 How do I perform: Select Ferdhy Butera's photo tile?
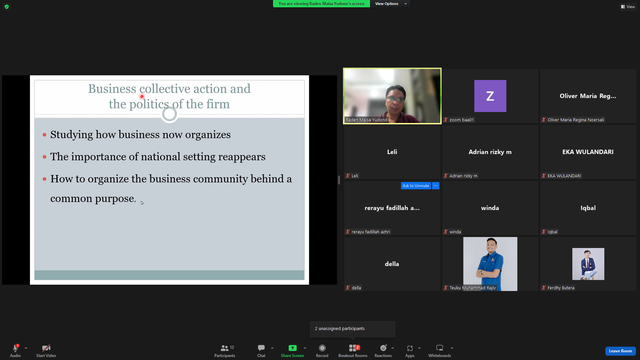coord(588,264)
